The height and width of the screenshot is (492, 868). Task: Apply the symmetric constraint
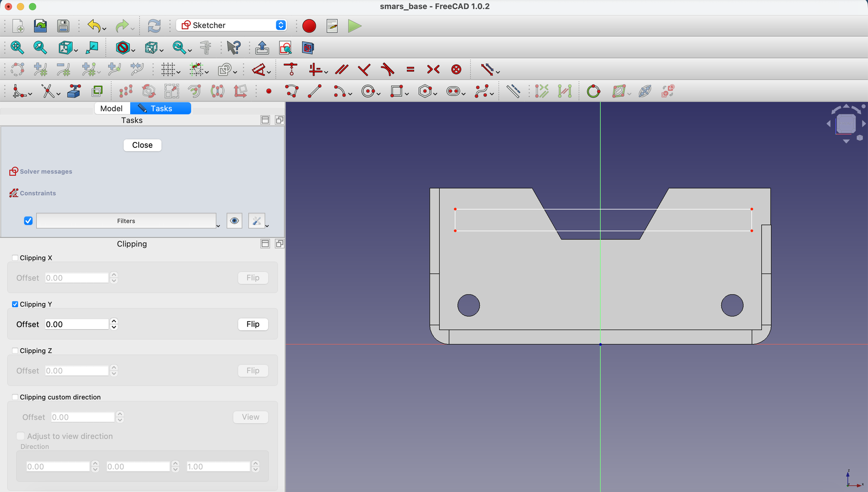[x=433, y=70]
